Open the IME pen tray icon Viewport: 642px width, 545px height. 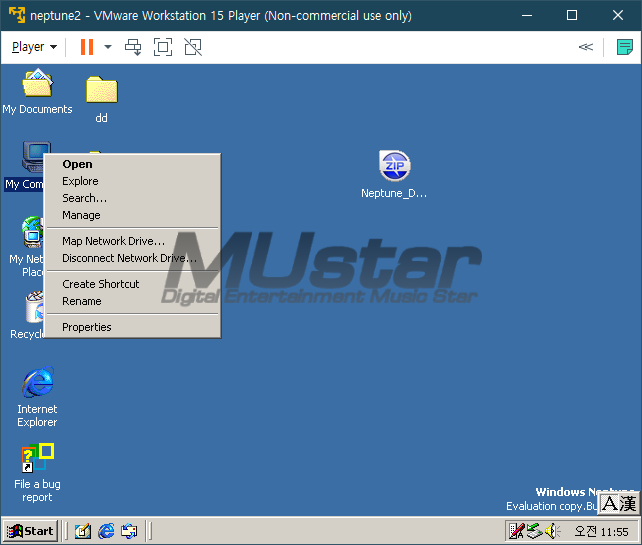pos(516,531)
